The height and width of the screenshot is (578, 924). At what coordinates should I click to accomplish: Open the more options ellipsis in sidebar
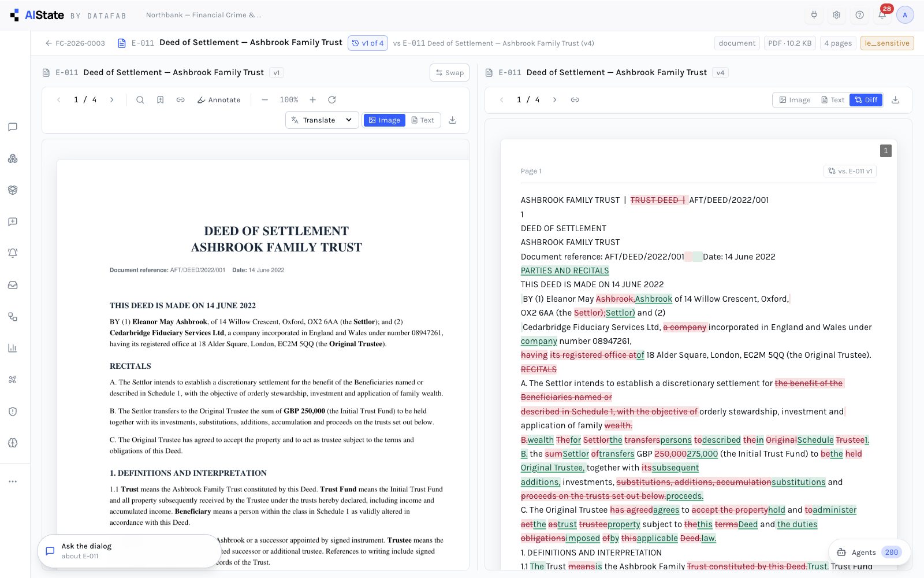pos(13,481)
